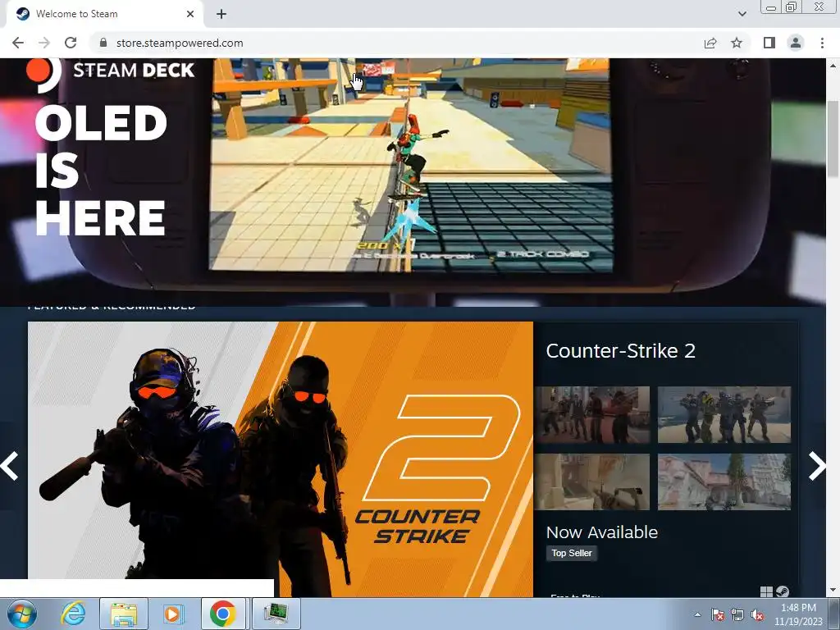Open Windows Media Player from taskbar

click(172, 614)
